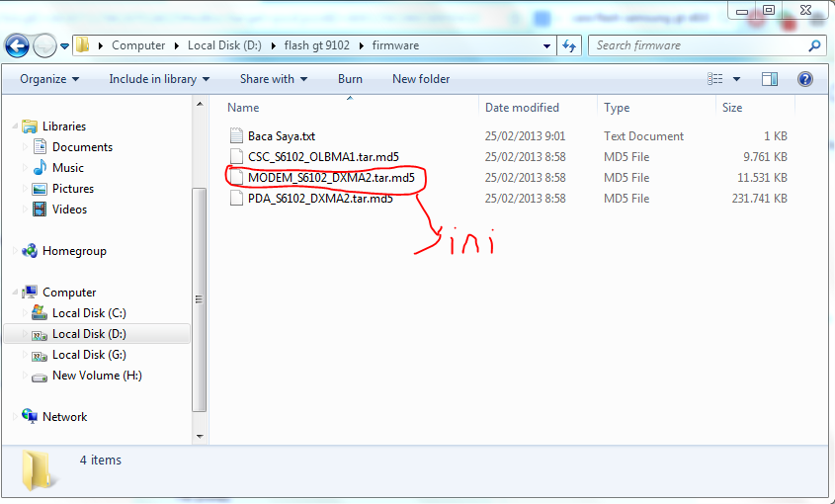
Task: Open the Pictures library
Action: (x=73, y=189)
